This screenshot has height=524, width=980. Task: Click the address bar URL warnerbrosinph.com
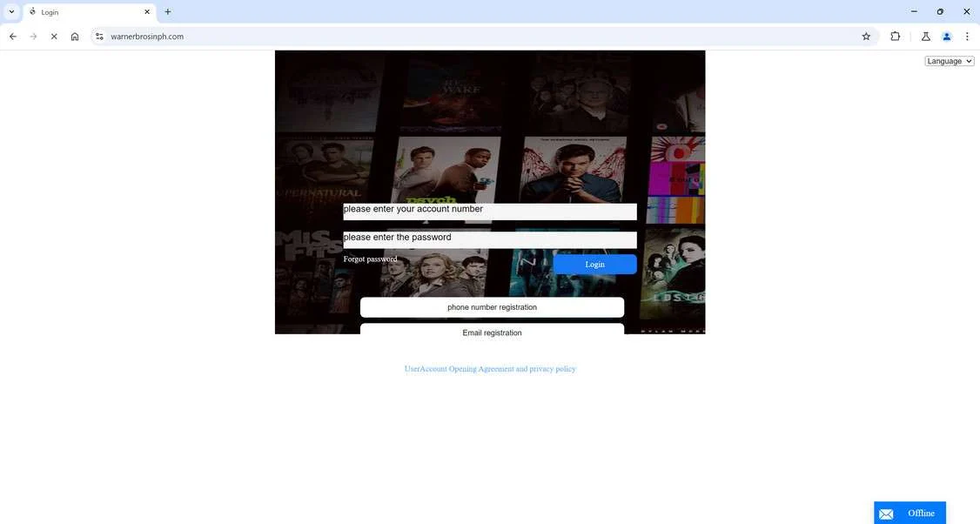(x=147, y=37)
